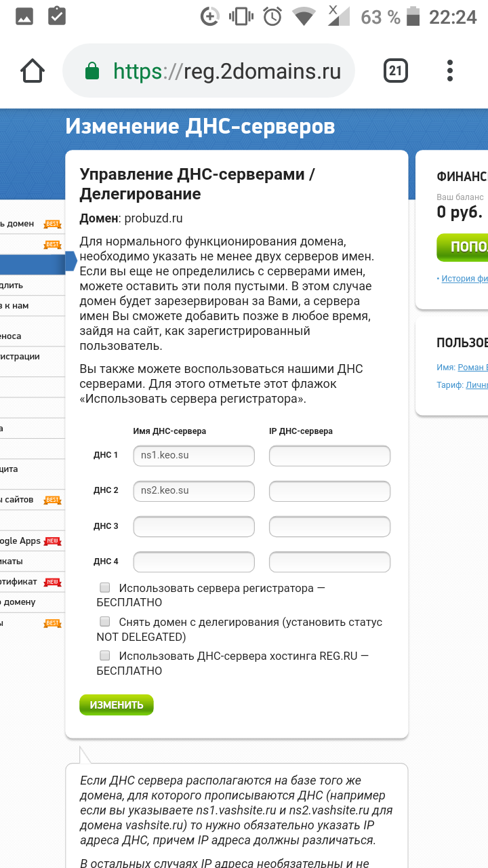
Task: Open the tab switcher showing 21 tabs
Action: tap(396, 71)
